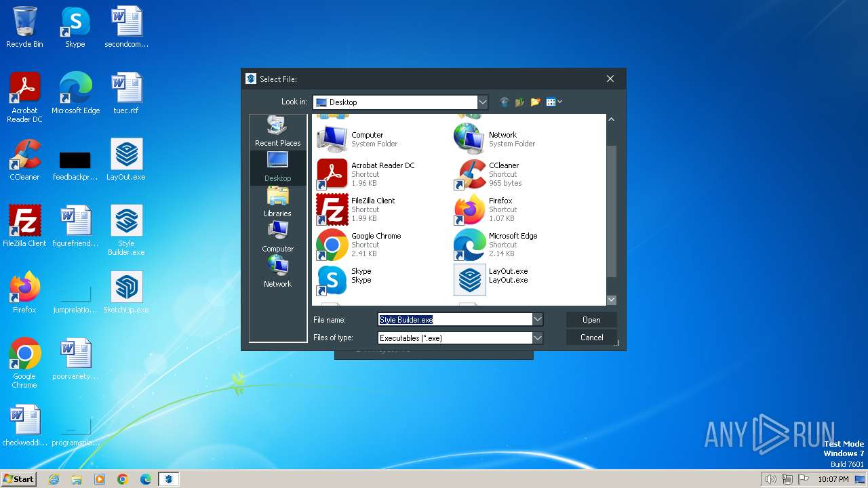Open Computer from the places sidebar

pyautogui.click(x=277, y=237)
